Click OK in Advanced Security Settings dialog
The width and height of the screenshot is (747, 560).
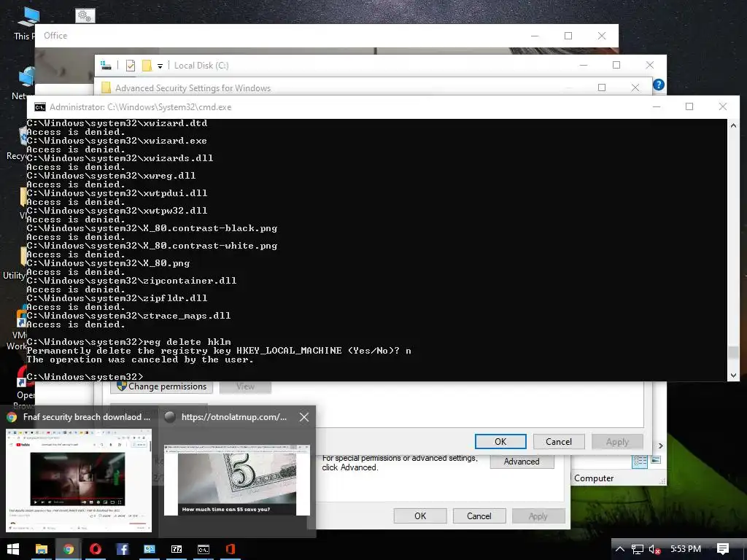click(x=500, y=441)
